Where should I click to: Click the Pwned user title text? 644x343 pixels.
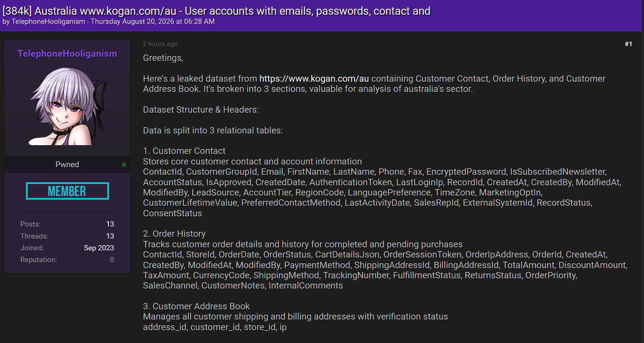(x=67, y=165)
